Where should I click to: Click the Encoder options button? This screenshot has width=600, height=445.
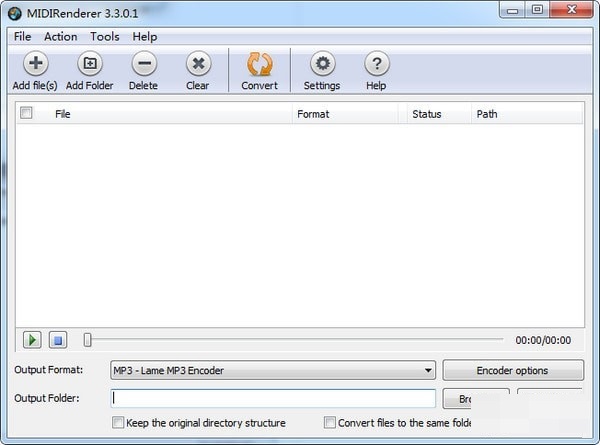512,371
